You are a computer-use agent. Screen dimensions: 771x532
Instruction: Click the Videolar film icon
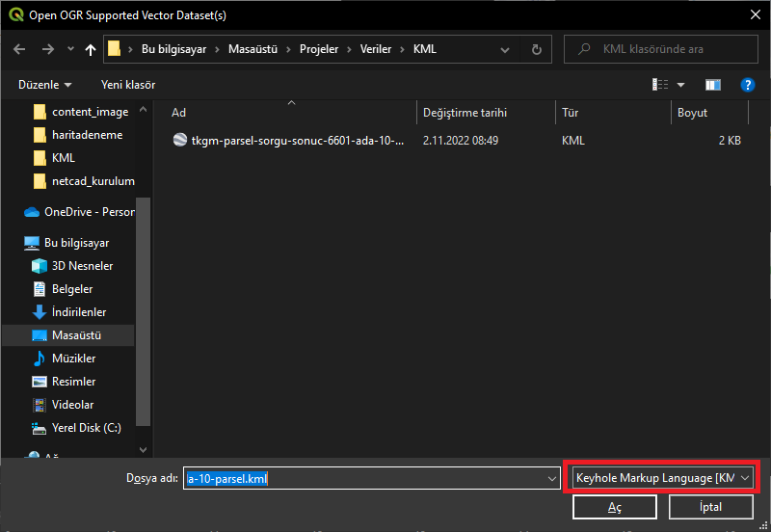click(x=40, y=405)
